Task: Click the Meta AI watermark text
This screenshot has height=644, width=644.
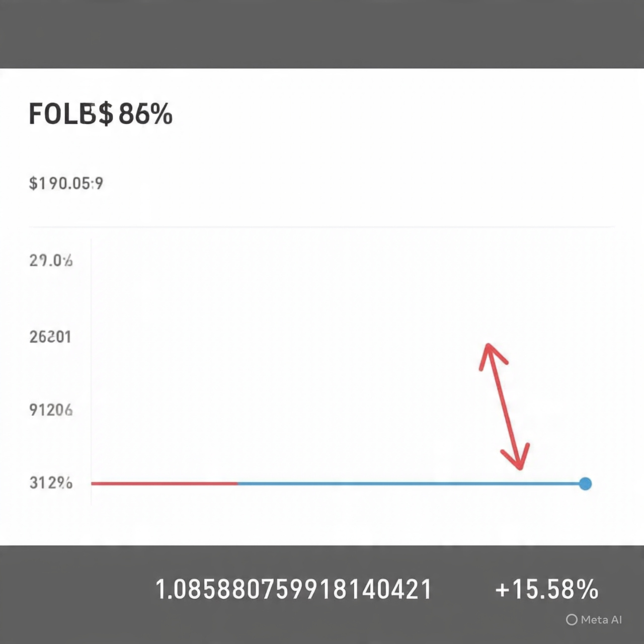Action: tap(601, 620)
